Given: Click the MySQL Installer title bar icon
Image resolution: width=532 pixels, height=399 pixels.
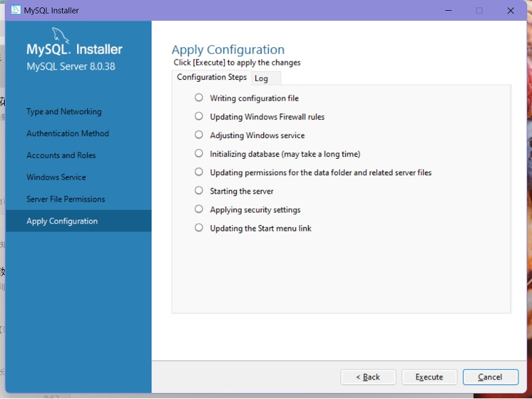Looking at the screenshot, I should tap(16, 10).
